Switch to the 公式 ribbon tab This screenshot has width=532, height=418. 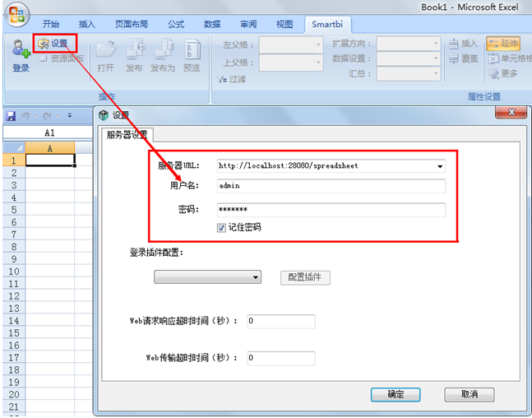(x=175, y=24)
